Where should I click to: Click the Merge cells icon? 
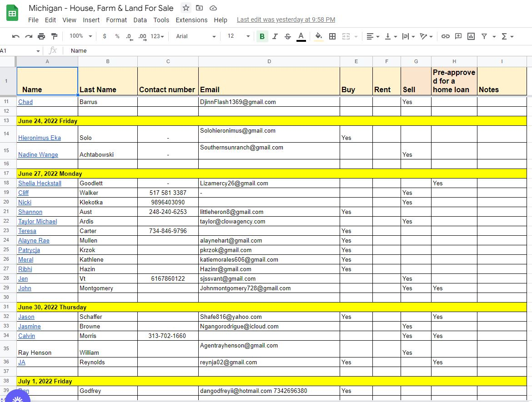346,36
